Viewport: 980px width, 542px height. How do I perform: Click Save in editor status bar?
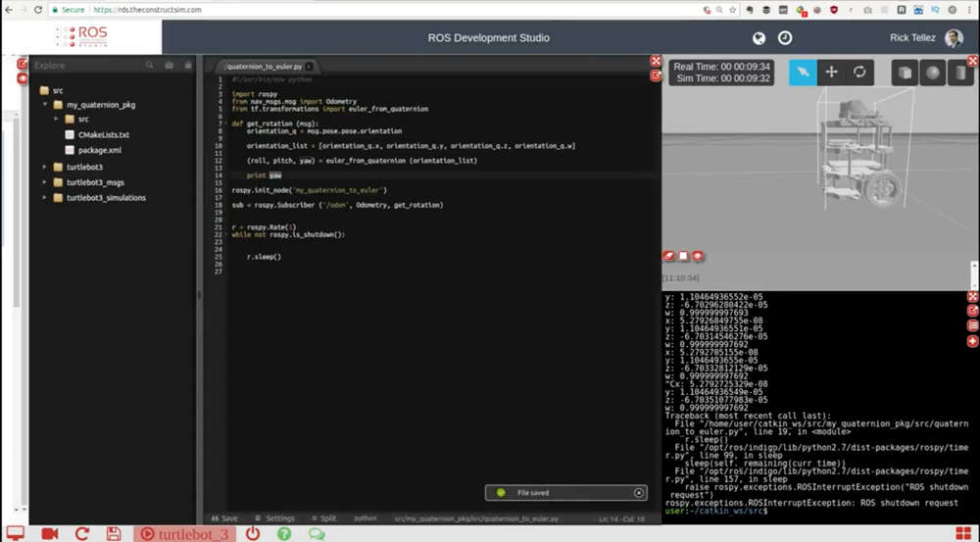[224, 518]
